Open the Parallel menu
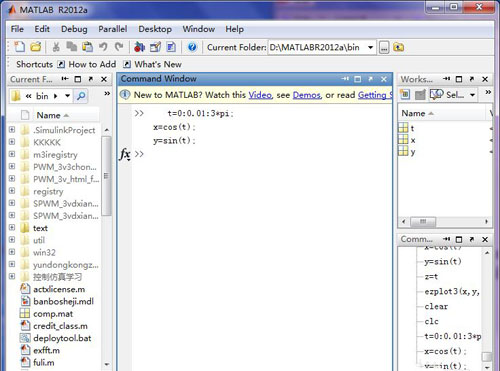 (x=113, y=29)
